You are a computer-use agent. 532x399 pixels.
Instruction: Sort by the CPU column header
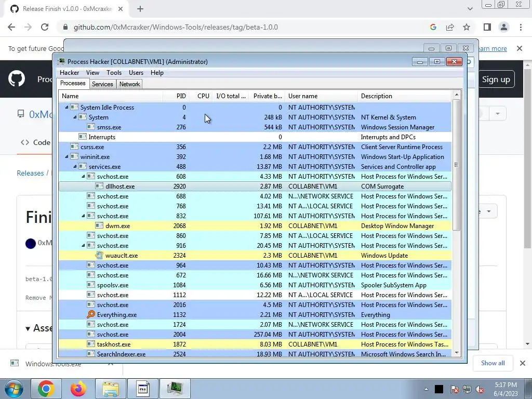click(201, 96)
